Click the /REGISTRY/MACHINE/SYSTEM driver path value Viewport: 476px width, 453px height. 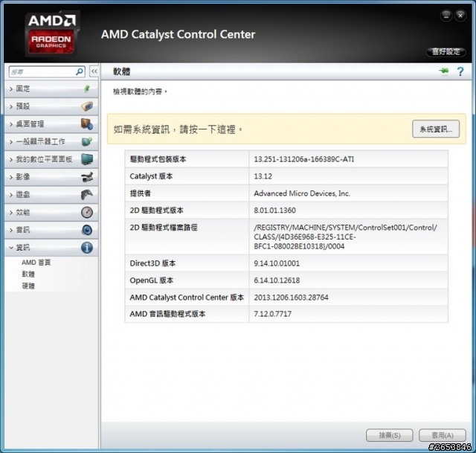[345, 237]
